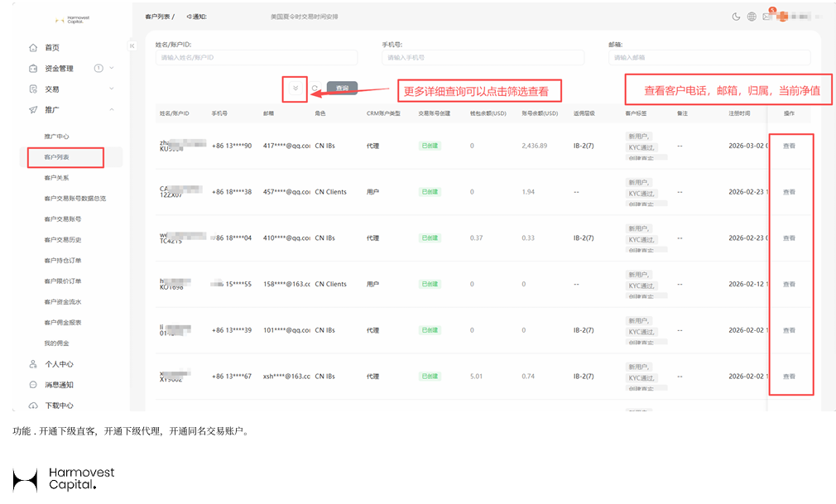Click the 查询 search button
The image size is (836, 504).
342,89
